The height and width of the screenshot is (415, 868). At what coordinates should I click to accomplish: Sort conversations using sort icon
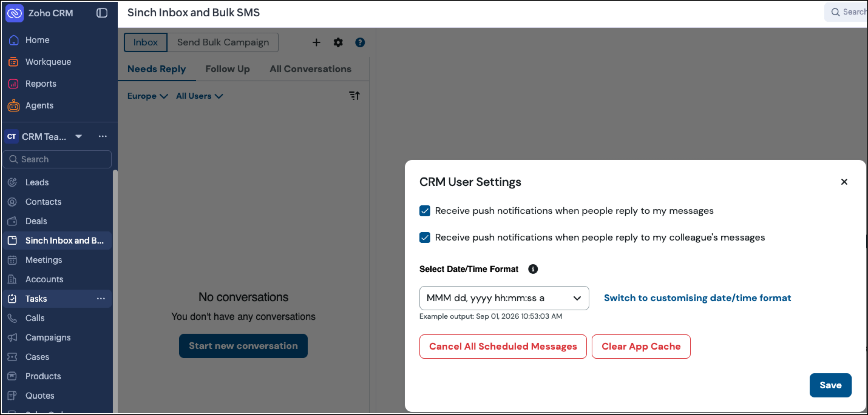point(355,96)
